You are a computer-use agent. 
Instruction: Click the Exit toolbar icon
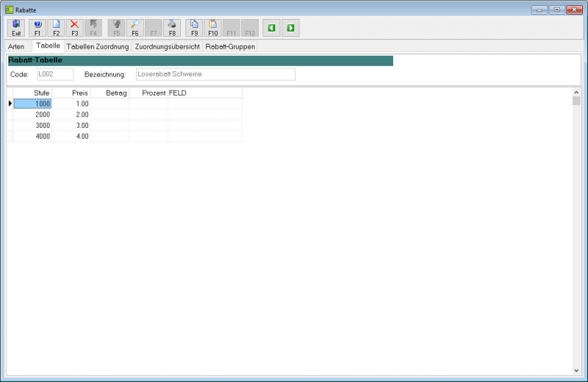(16, 28)
